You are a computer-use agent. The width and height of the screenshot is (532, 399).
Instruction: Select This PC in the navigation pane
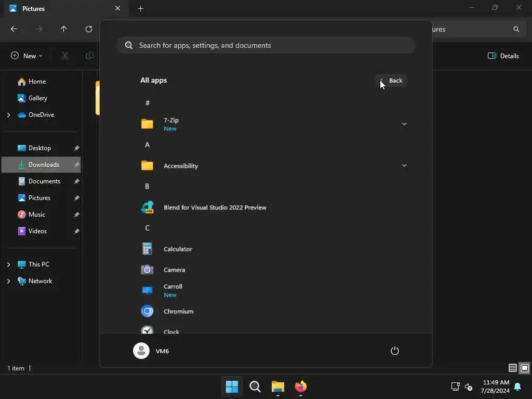click(38, 264)
